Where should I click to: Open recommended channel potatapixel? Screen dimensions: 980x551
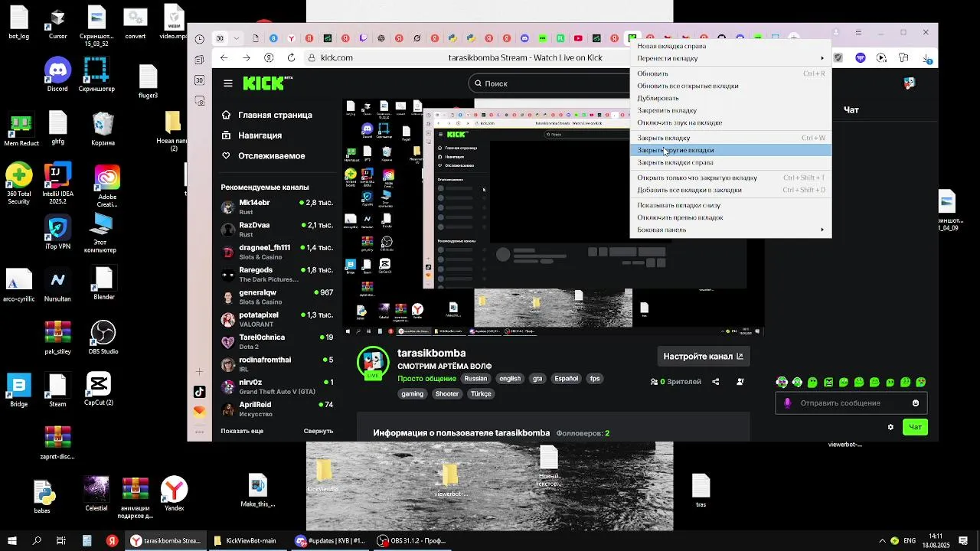[x=277, y=319]
